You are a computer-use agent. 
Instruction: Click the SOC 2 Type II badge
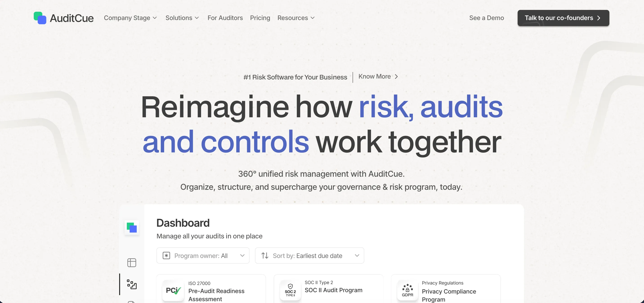coord(290,290)
